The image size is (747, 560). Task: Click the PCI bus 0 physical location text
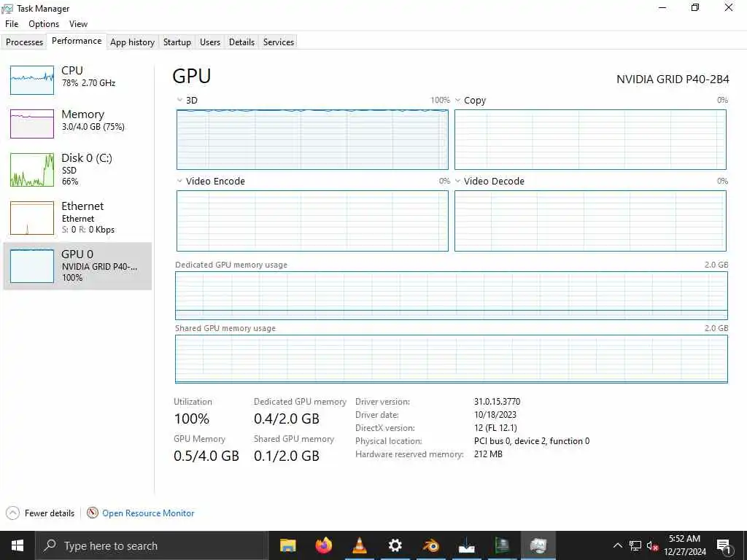click(532, 441)
